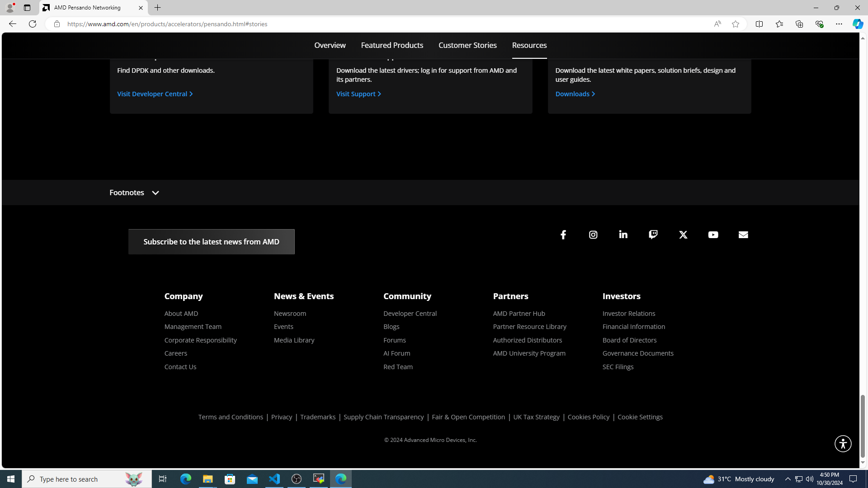The height and width of the screenshot is (488, 868).
Task: Open AMD's Instagram icon
Action: click(593, 235)
